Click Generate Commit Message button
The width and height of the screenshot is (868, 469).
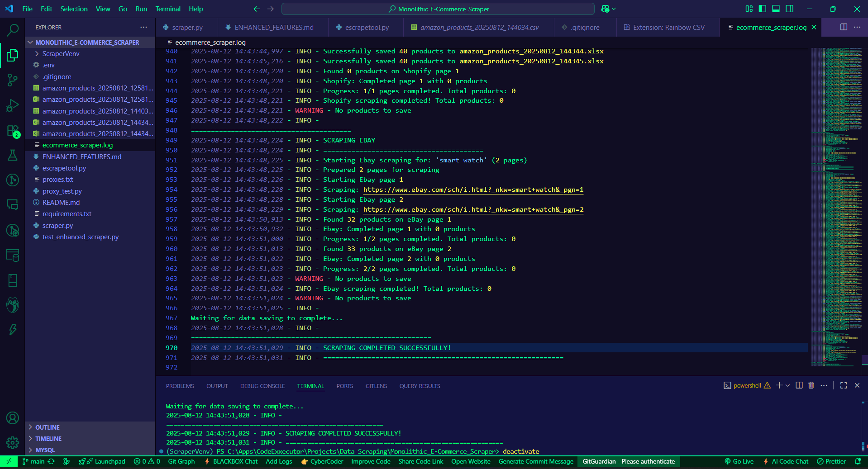(x=536, y=461)
